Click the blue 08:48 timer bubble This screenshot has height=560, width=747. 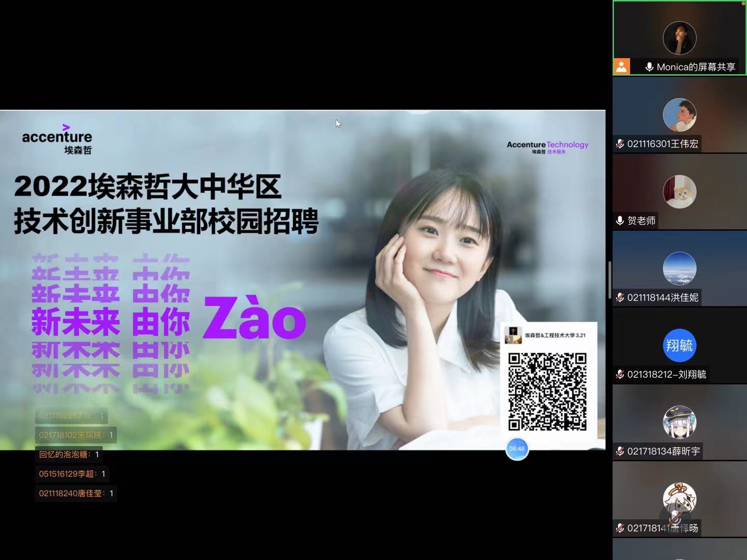point(517,449)
